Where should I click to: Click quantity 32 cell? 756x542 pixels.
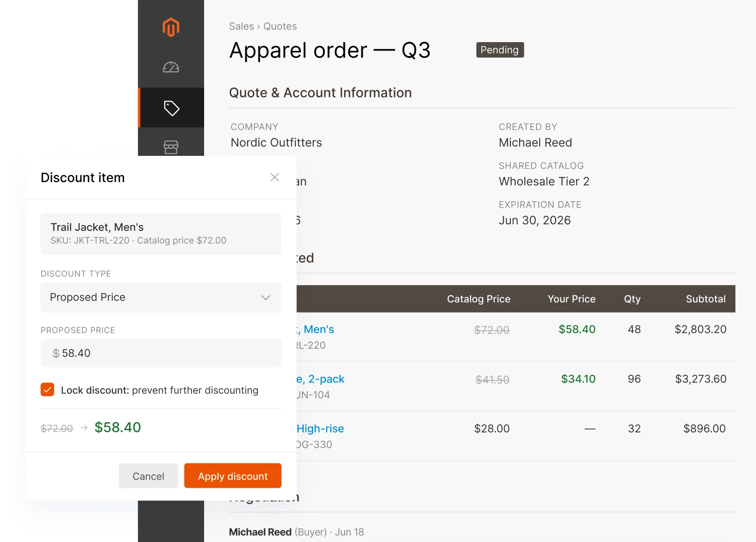[x=634, y=428]
